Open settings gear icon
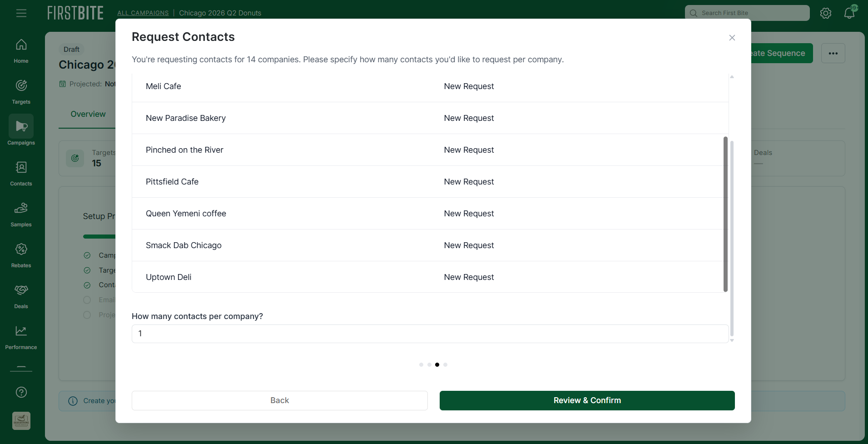This screenshot has width=868, height=444. click(826, 13)
